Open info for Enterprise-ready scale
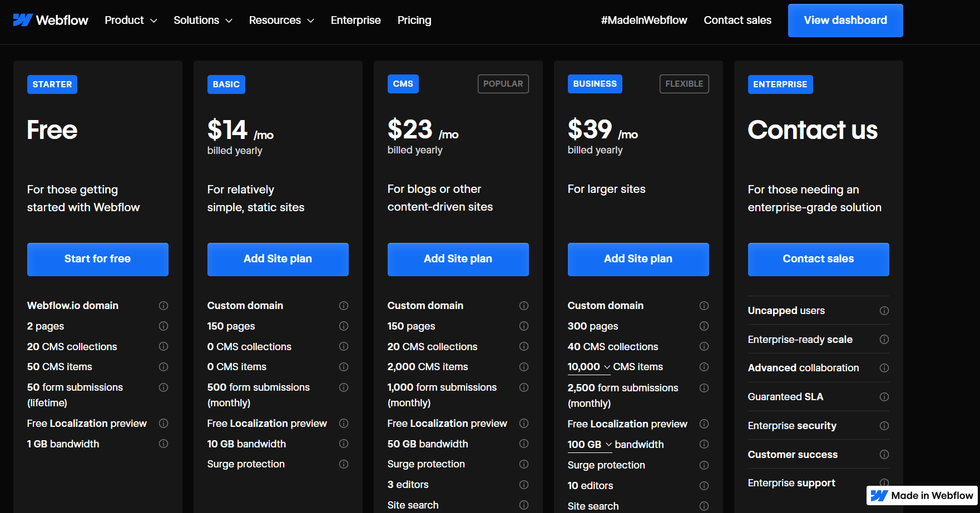The height and width of the screenshot is (513, 980). click(884, 340)
